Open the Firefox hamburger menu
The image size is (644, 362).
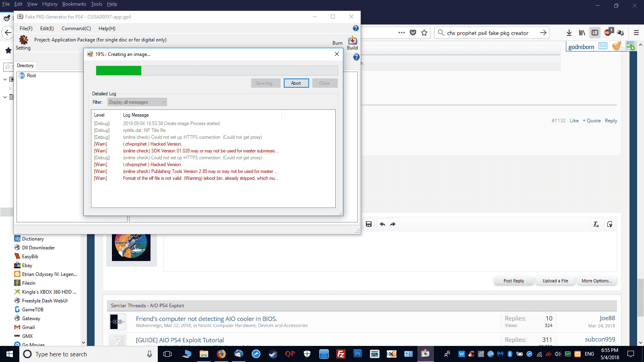(636, 33)
